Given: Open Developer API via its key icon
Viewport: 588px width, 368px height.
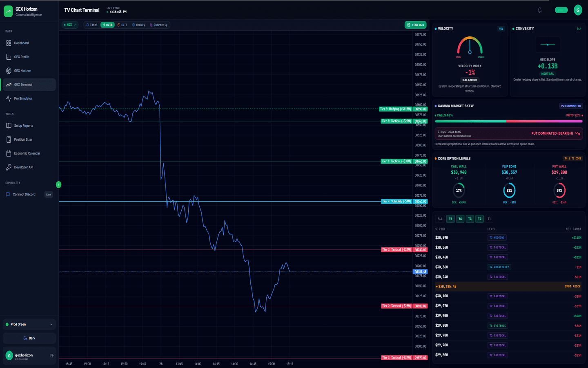Looking at the screenshot, I should (9, 167).
